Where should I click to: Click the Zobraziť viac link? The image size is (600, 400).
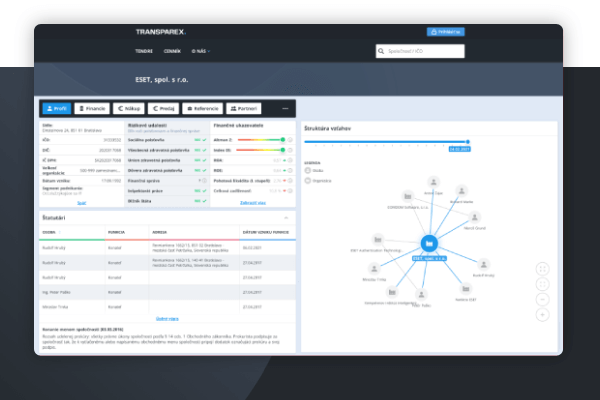253,203
